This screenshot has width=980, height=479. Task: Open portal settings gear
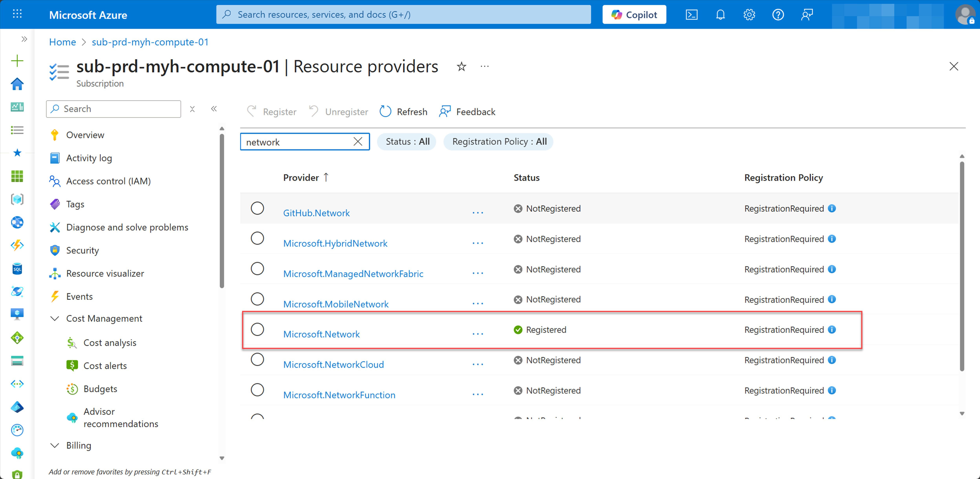(749, 15)
